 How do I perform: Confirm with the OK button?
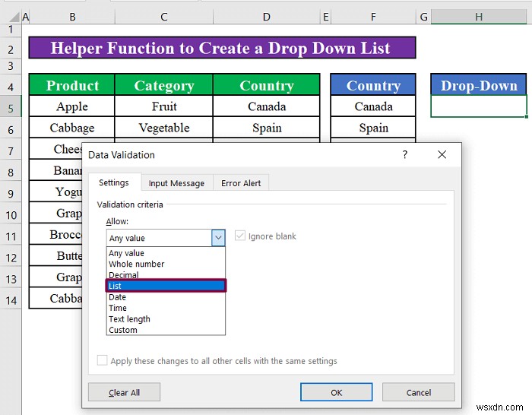click(336, 393)
